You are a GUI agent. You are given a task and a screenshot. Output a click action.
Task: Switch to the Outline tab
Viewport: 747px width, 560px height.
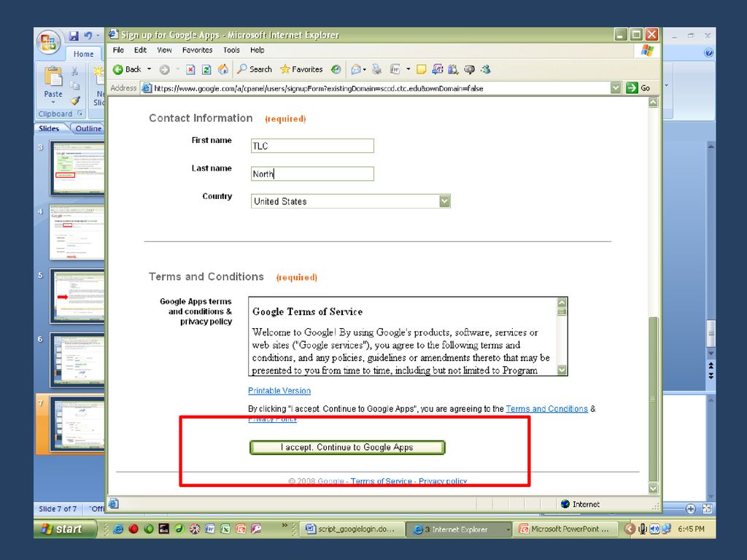click(88, 128)
